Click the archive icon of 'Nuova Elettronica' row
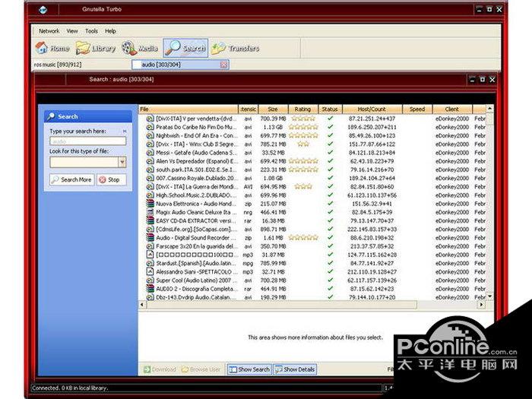532x399 pixels. 150,204
